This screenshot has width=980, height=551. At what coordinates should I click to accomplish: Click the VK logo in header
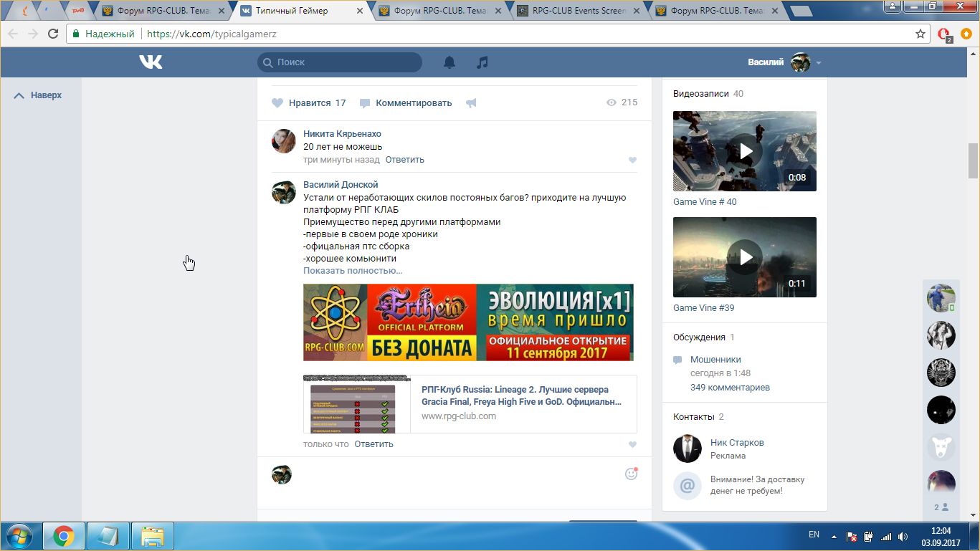coord(151,62)
